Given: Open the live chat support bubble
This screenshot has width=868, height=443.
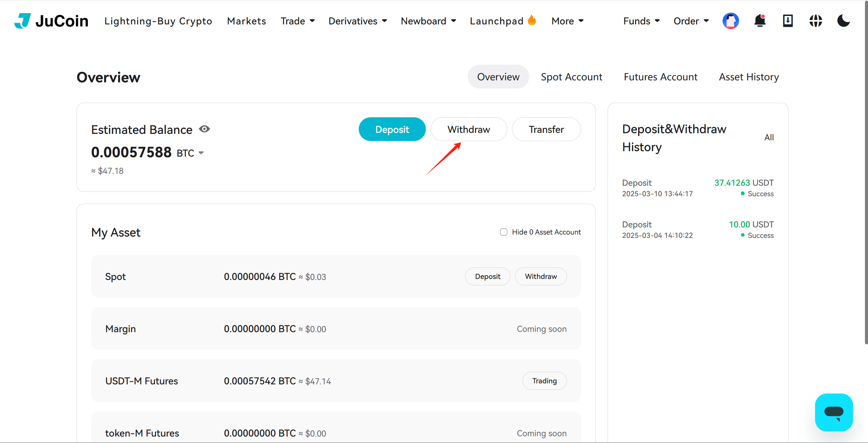Looking at the screenshot, I should (x=834, y=412).
